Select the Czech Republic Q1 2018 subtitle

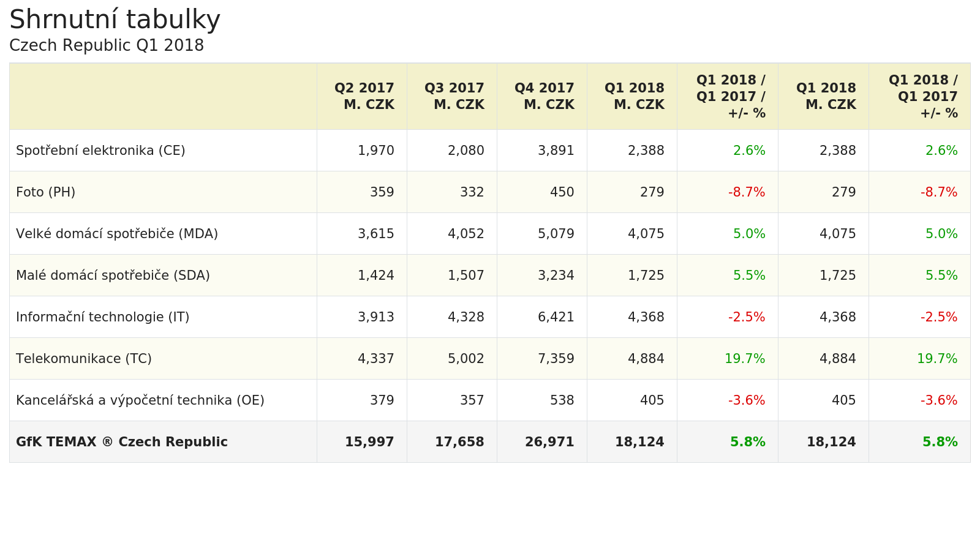107,46
